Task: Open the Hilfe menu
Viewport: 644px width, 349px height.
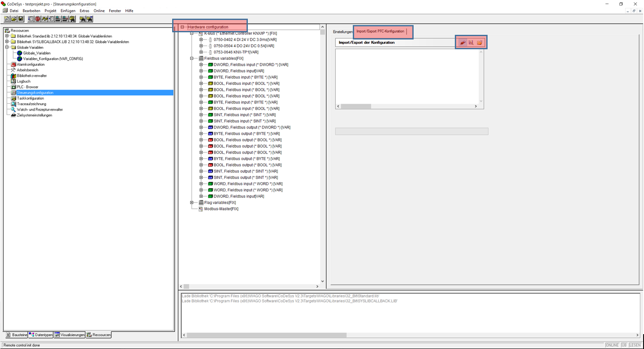Action: [129, 11]
